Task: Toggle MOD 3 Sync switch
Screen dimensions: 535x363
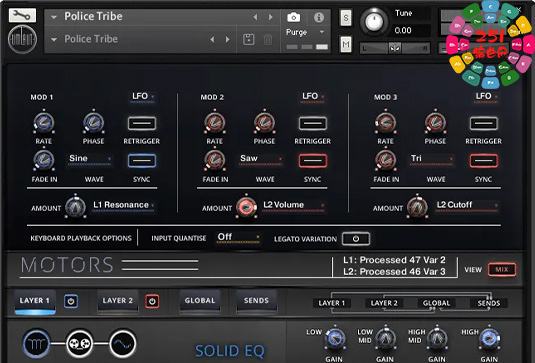Action: pos(484,161)
